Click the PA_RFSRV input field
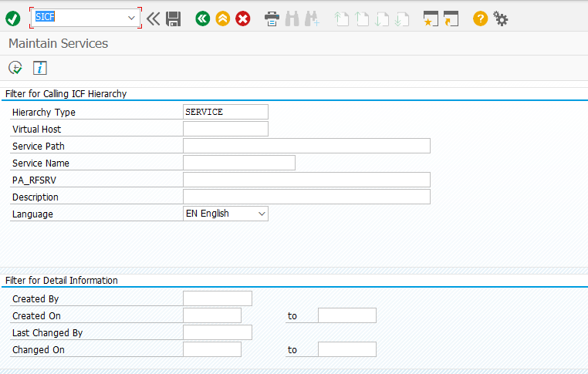The image size is (588, 374). 306,180
